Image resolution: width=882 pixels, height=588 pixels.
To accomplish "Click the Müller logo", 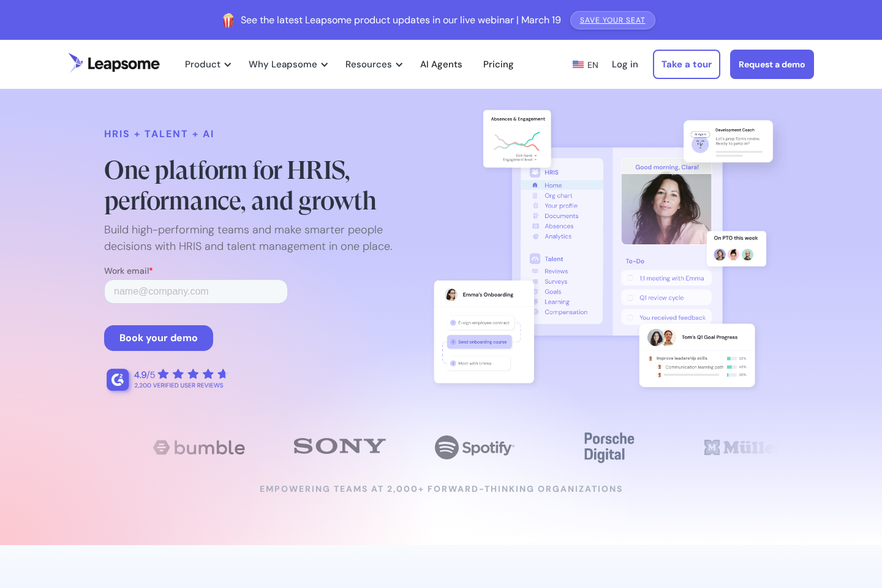I will point(739,448).
